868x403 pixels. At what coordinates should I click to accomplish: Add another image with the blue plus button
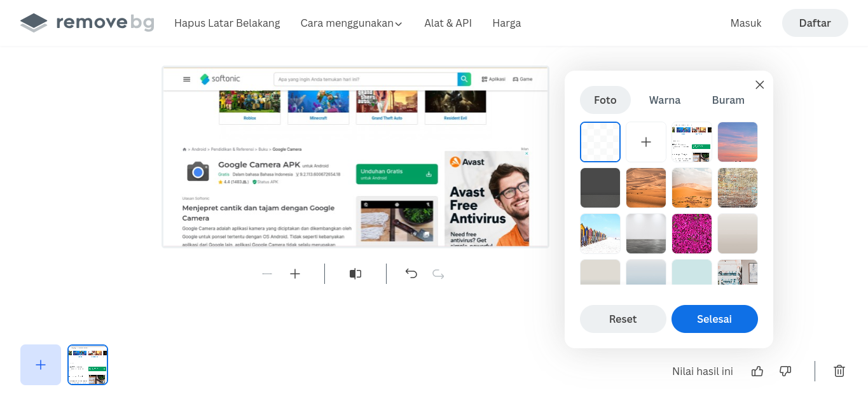pos(41,365)
